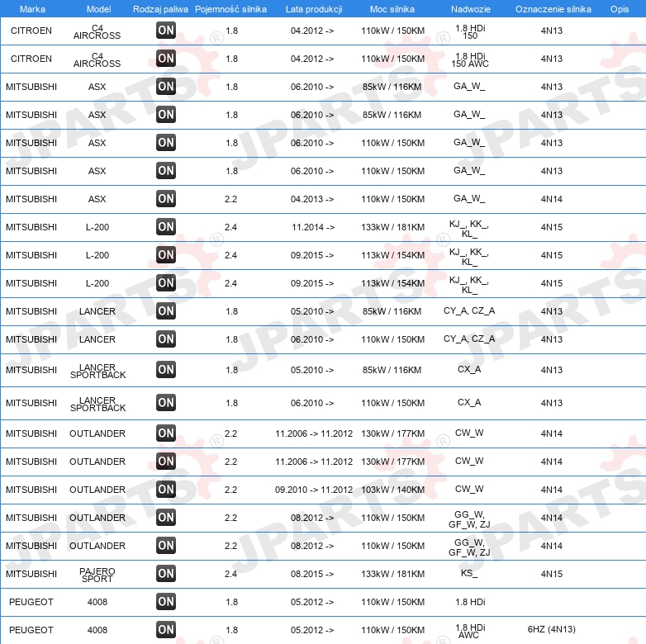Click the Opis column header
The width and height of the screenshot is (646, 644).
coord(620,9)
